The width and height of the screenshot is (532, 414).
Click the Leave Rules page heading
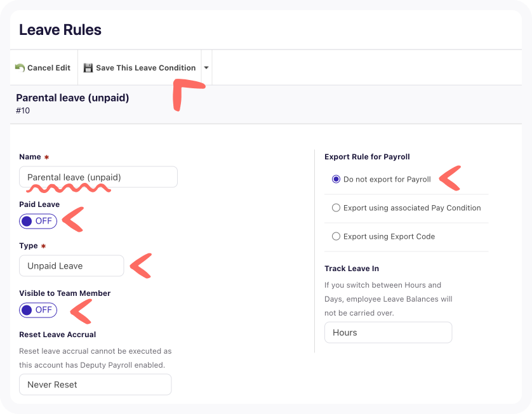coord(60,30)
